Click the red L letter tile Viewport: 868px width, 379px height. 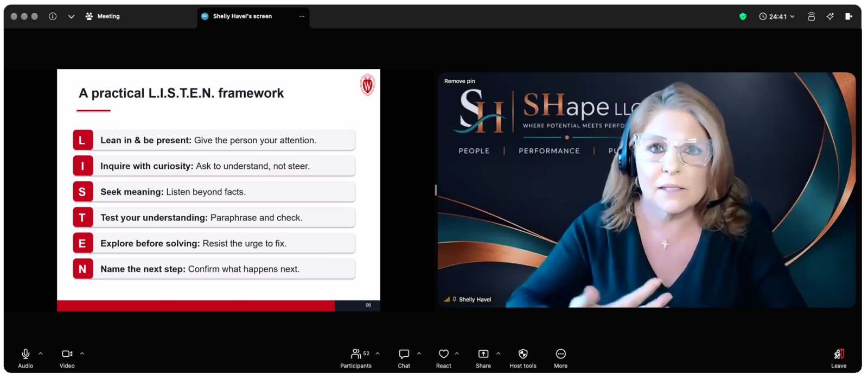pyautogui.click(x=82, y=140)
